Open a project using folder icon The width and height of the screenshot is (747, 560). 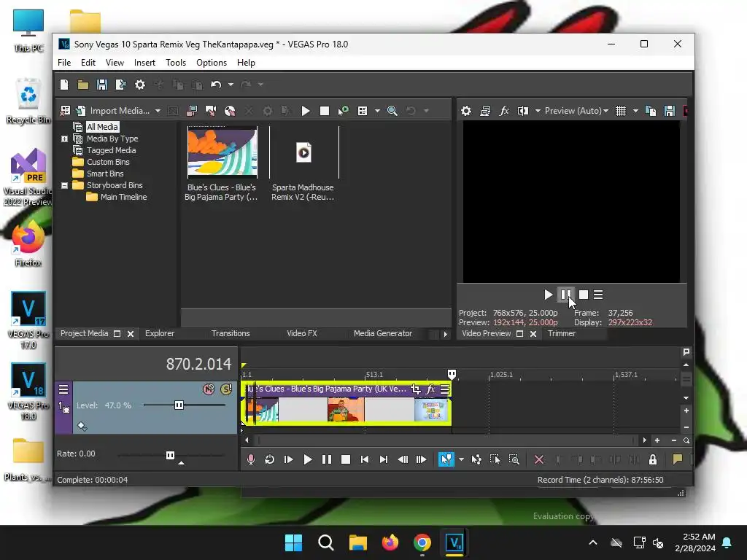coord(83,85)
